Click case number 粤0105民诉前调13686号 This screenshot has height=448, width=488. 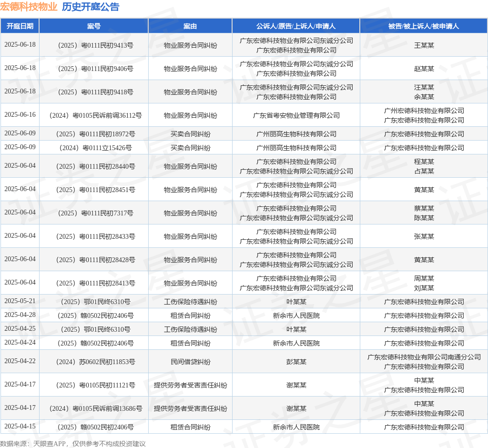[x=95, y=408]
